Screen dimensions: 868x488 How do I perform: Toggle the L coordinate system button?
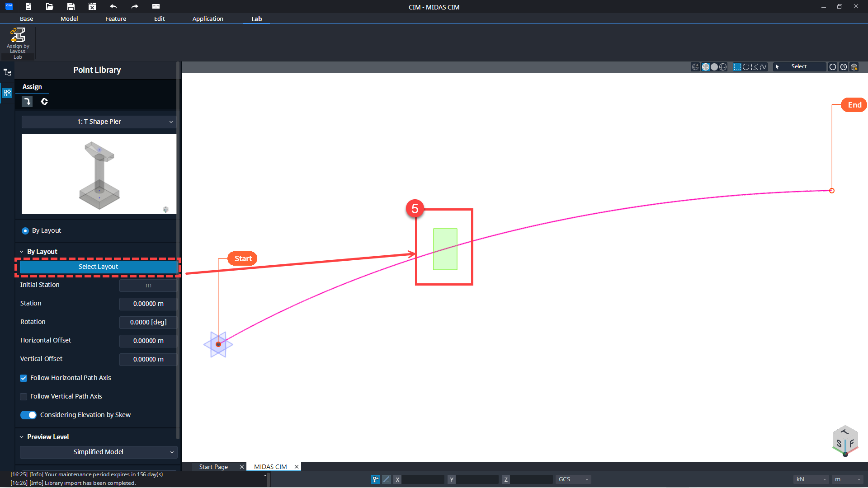pos(833,67)
